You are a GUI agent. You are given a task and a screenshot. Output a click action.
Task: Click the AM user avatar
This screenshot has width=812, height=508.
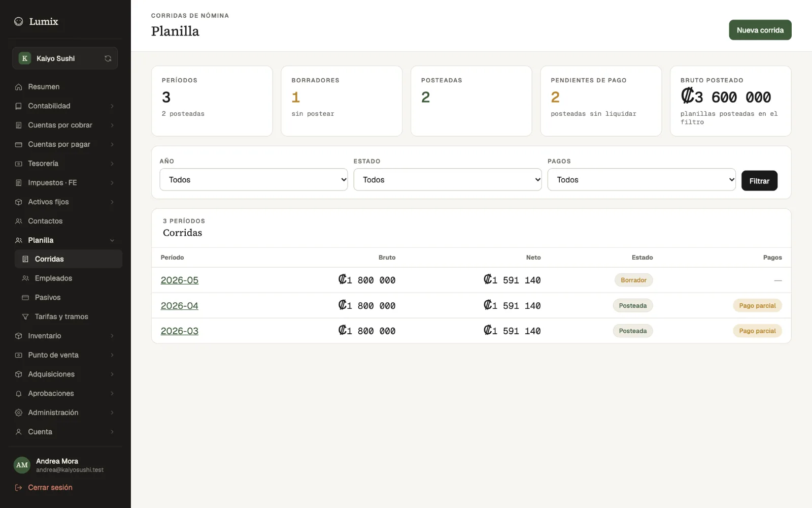[22, 465]
